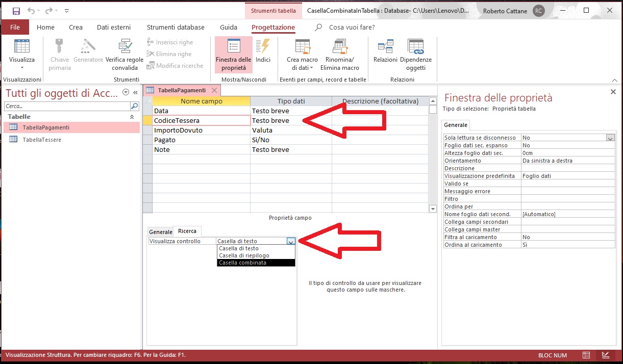
Task: Click design view icon in status bar
Action: (x=605, y=355)
